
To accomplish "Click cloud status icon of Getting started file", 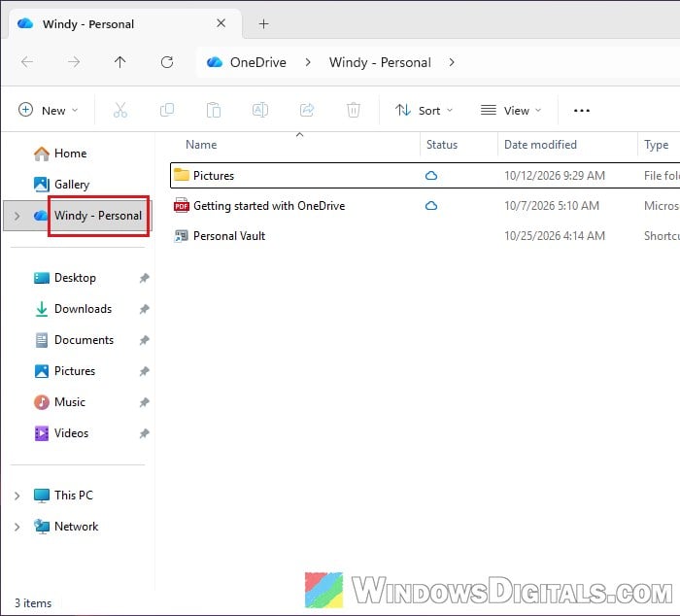I will coord(431,206).
